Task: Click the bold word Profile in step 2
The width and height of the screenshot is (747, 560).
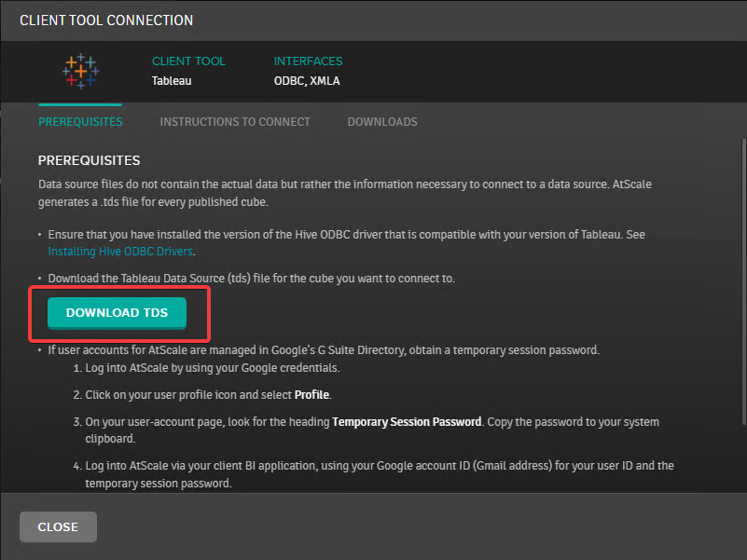Action: tap(311, 395)
